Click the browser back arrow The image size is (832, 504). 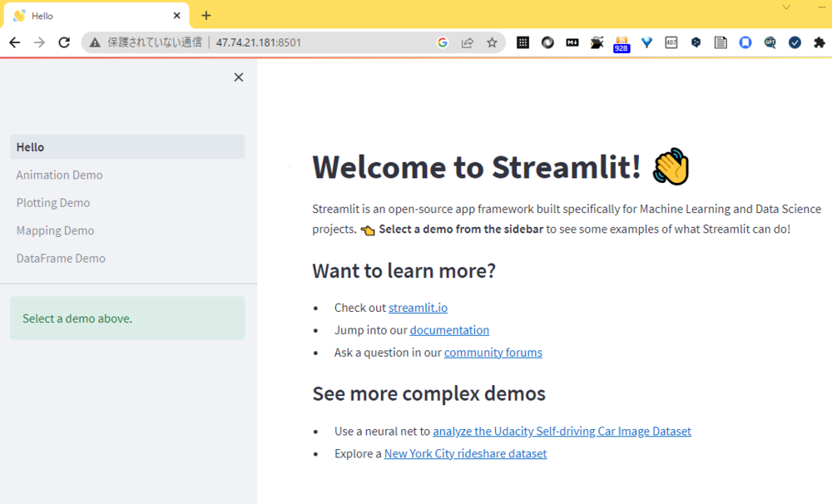click(x=15, y=42)
